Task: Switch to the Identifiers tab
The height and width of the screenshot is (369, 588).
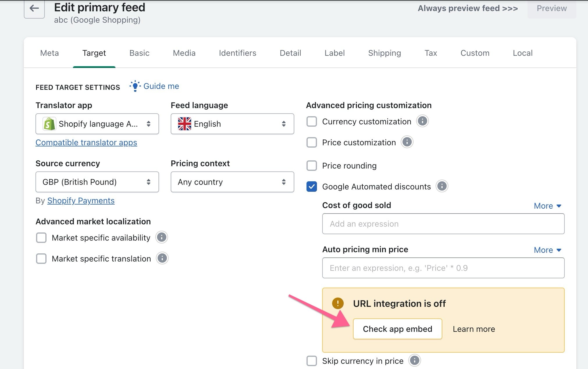Action: coord(238,53)
